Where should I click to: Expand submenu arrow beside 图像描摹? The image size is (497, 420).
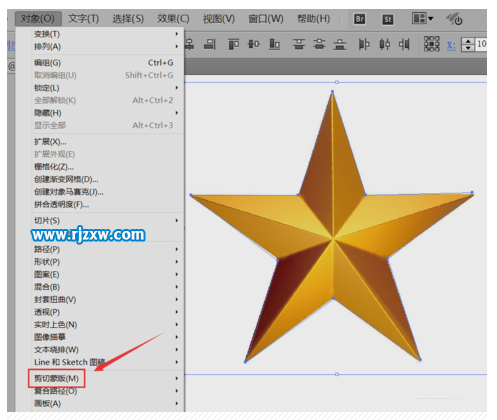click(x=177, y=337)
